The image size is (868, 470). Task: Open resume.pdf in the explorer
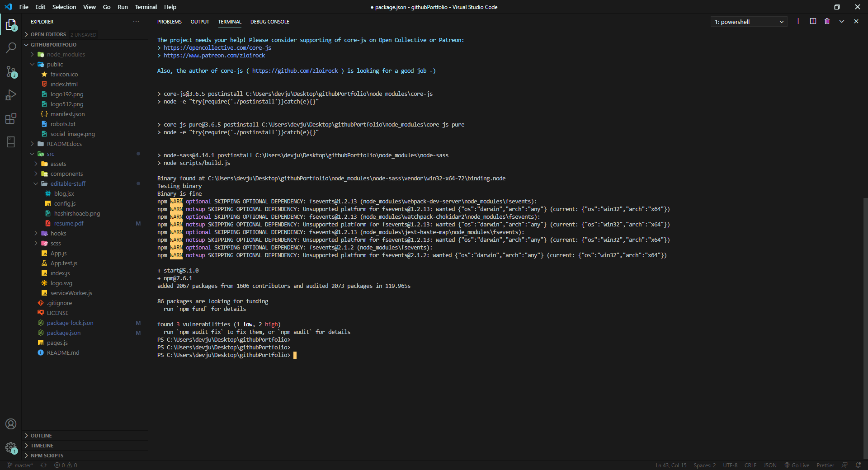tap(85, 223)
